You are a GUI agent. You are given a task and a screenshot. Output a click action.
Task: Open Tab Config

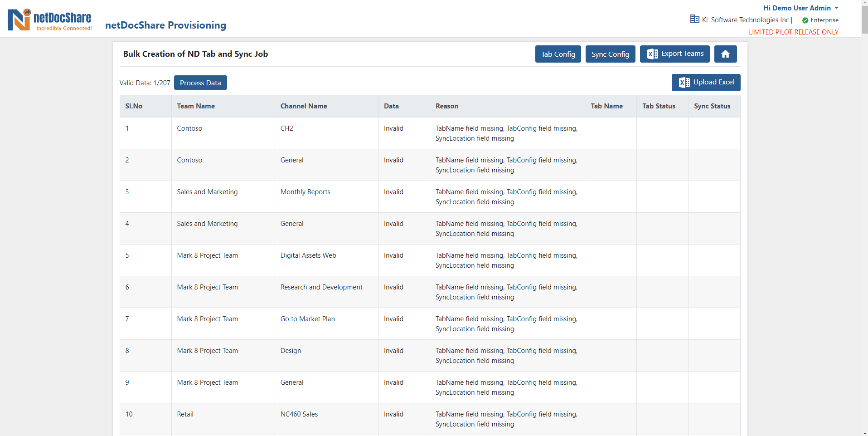pos(558,54)
